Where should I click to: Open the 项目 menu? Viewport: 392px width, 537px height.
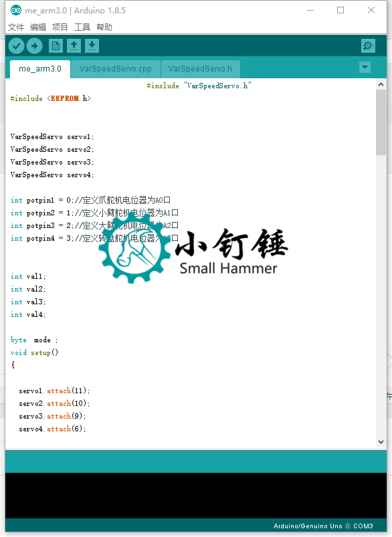[60, 27]
